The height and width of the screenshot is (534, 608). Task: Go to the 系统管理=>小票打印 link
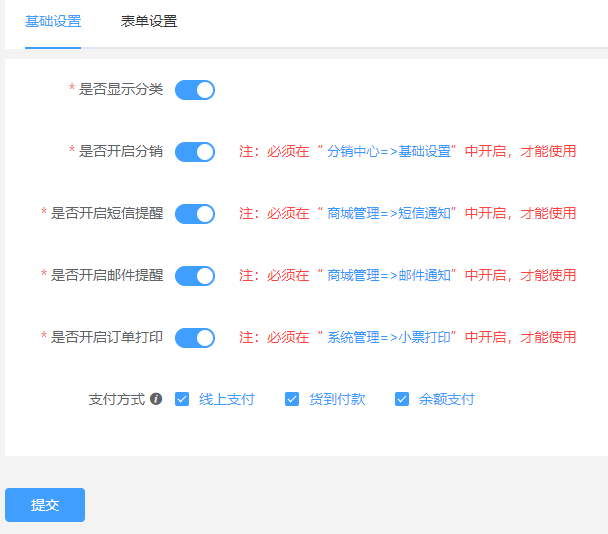click(x=392, y=338)
